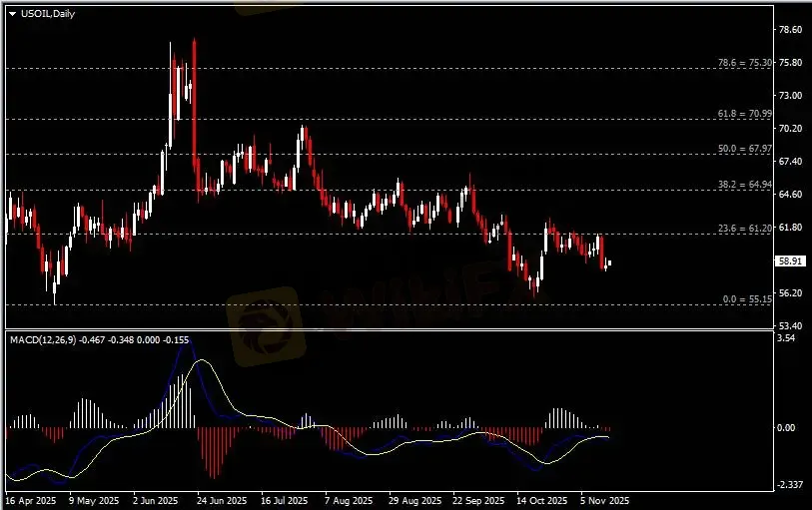Click the USOIL,Daily chart title
The image size is (812, 510).
coord(48,14)
